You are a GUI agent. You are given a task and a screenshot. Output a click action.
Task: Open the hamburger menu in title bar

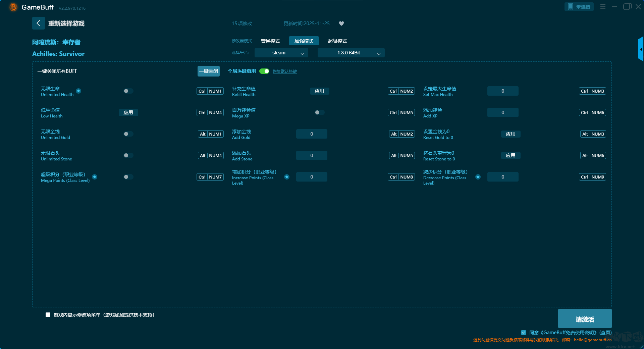tap(603, 7)
